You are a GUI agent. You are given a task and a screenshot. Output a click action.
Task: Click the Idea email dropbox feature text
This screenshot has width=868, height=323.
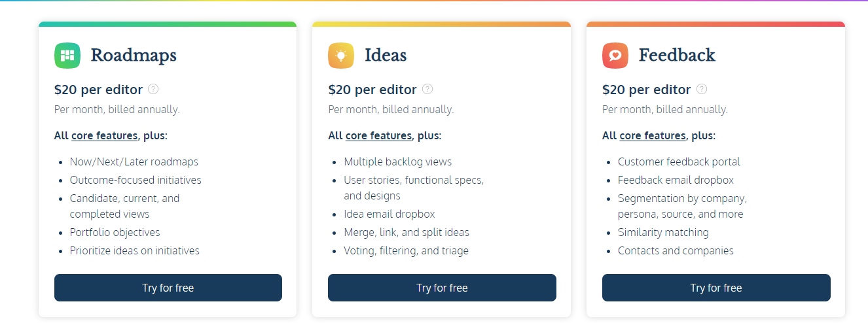(x=389, y=214)
